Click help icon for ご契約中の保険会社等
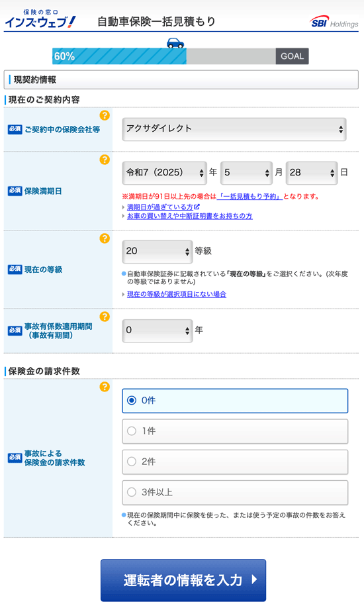This screenshot has height=608, width=364. click(x=105, y=115)
